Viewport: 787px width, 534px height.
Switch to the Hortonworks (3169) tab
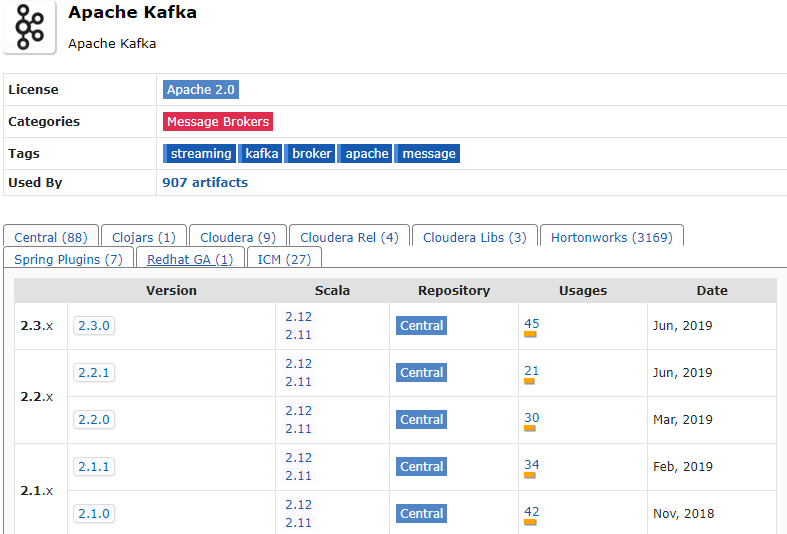click(612, 237)
